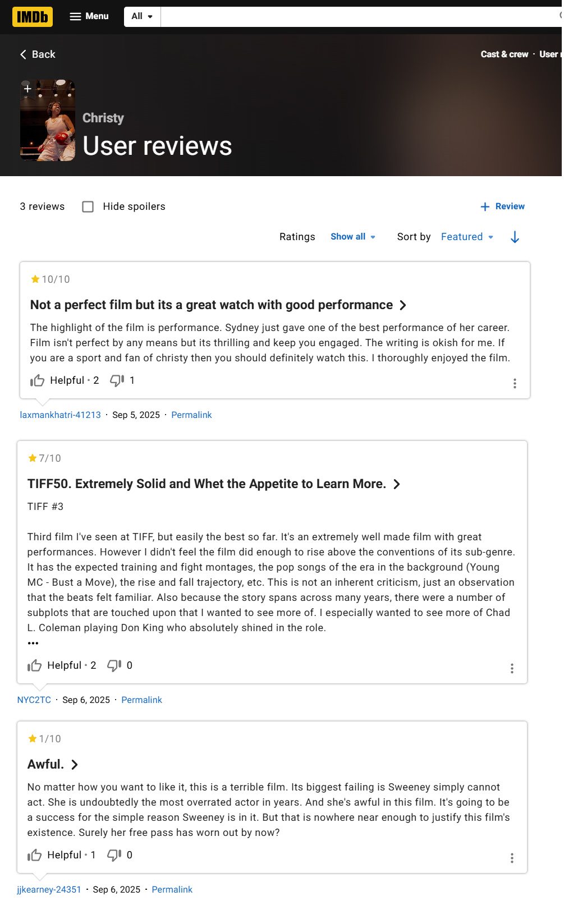Open the Sort by Featured dropdown
The height and width of the screenshot is (924, 564).
point(467,237)
